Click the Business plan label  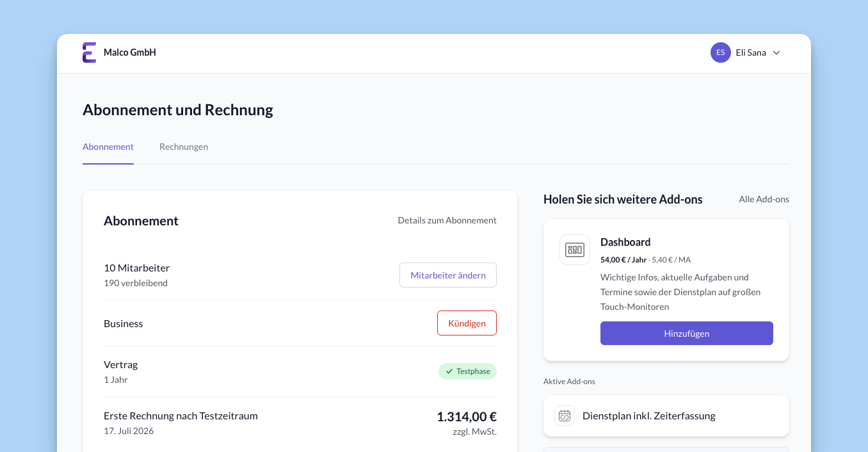pyautogui.click(x=124, y=323)
